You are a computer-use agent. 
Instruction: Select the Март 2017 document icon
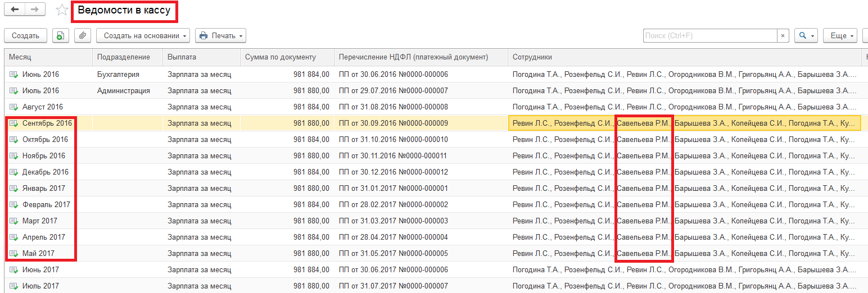(13, 221)
